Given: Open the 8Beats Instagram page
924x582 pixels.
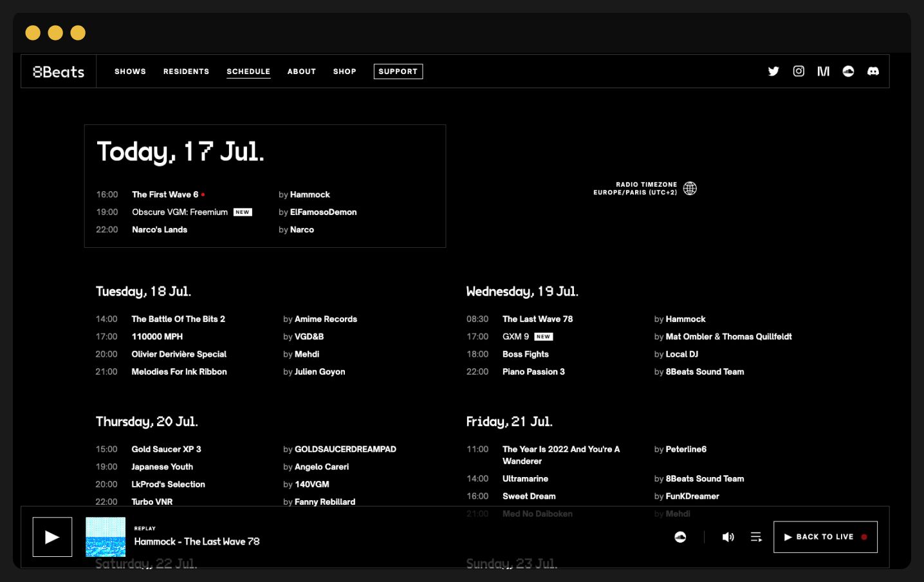Looking at the screenshot, I should [x=799, y=71].
